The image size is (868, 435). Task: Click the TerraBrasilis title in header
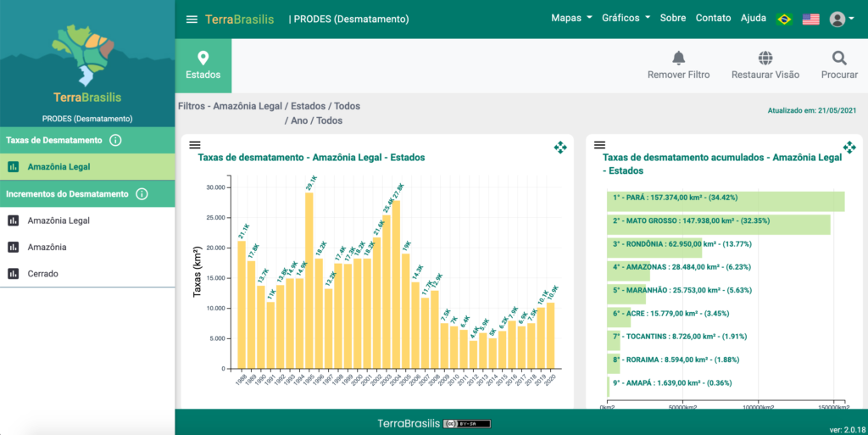pyautogui.click(x=239, y=20)
